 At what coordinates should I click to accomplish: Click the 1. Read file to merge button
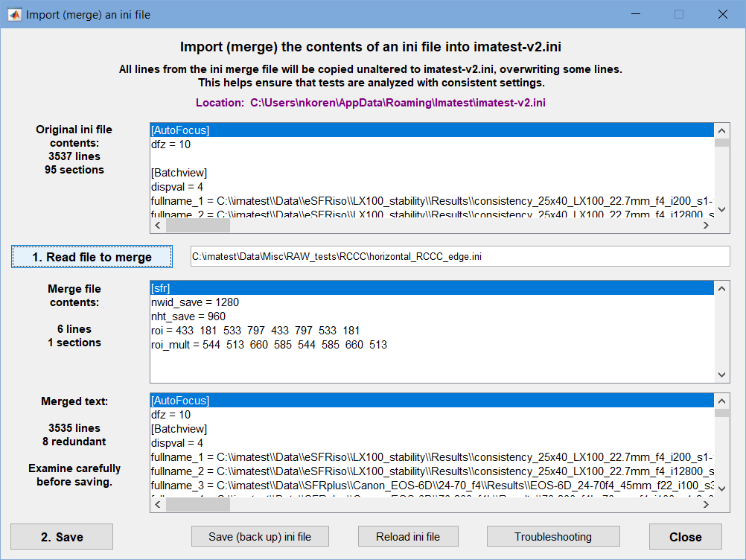pyautogui.click(x=92, y=257)
